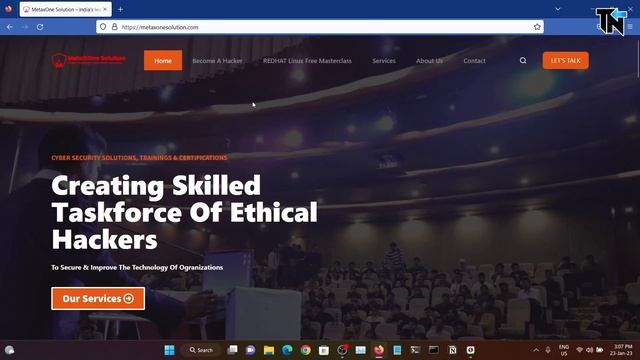Open the volume speaker tray icon

pyautogui.click(x=589, y=350)
